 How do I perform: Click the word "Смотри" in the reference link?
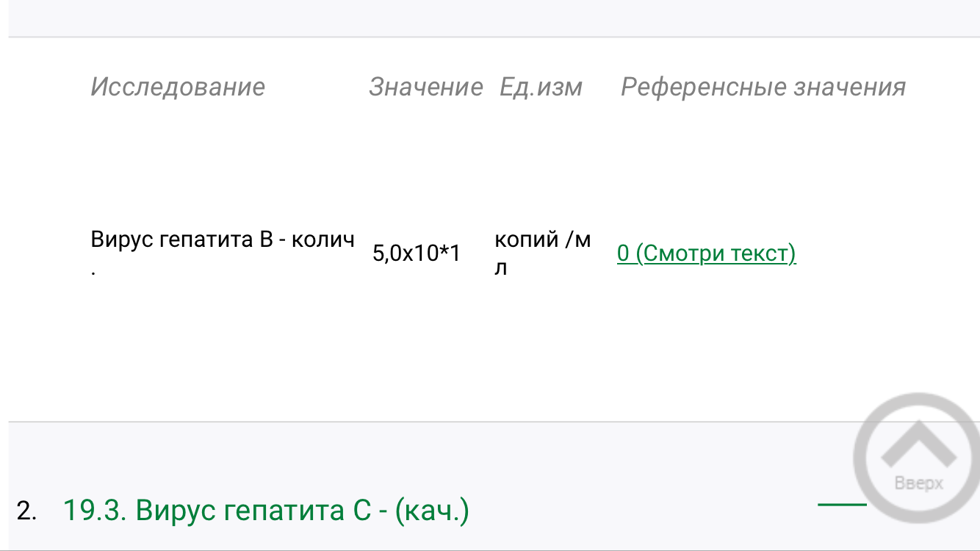pyautogui.click(x=678, y=254)
